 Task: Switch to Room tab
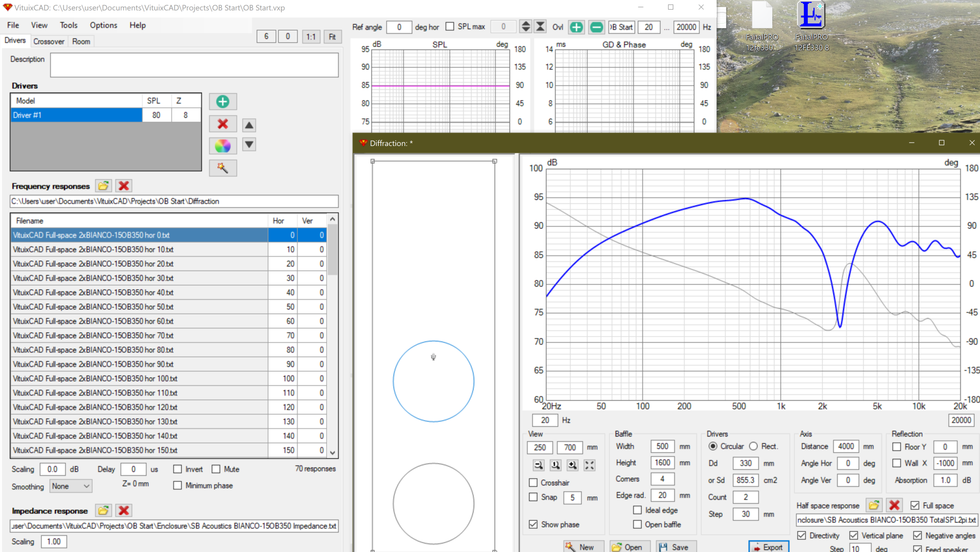pos(81,42)
